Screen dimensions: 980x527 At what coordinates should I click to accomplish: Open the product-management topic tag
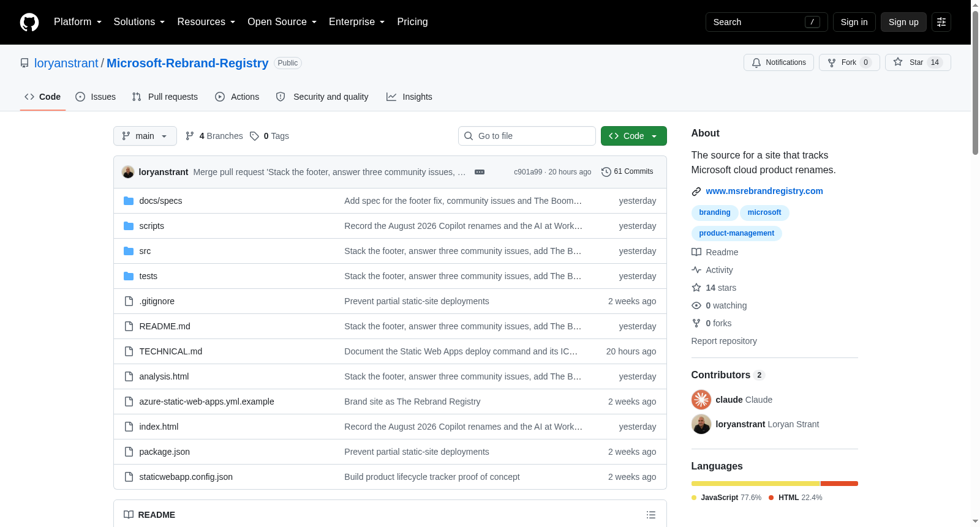[737, 233]
